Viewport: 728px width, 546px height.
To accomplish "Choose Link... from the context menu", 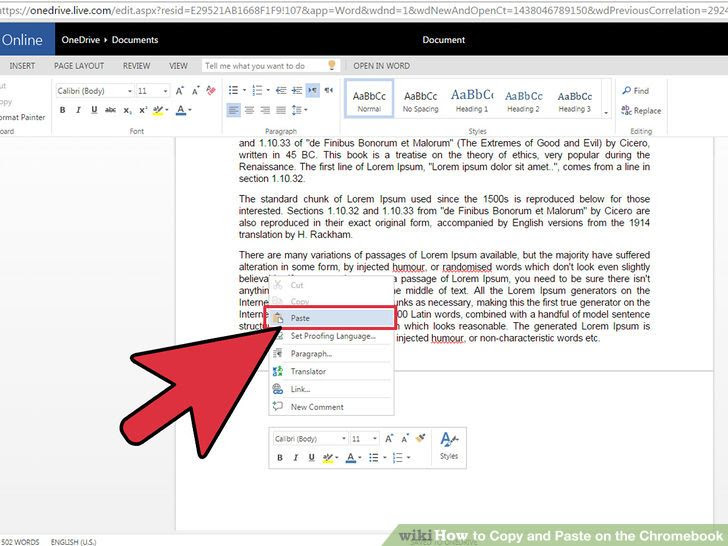I will 331,389.
